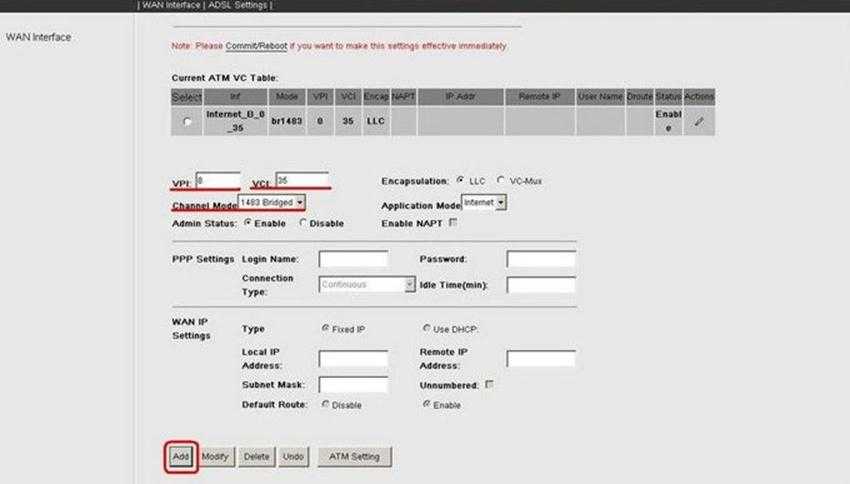The width and height of the screenshot is (850, 484).
Task: Select the Internet_B_0_35 row radio button
Action: tap(187, 122)
